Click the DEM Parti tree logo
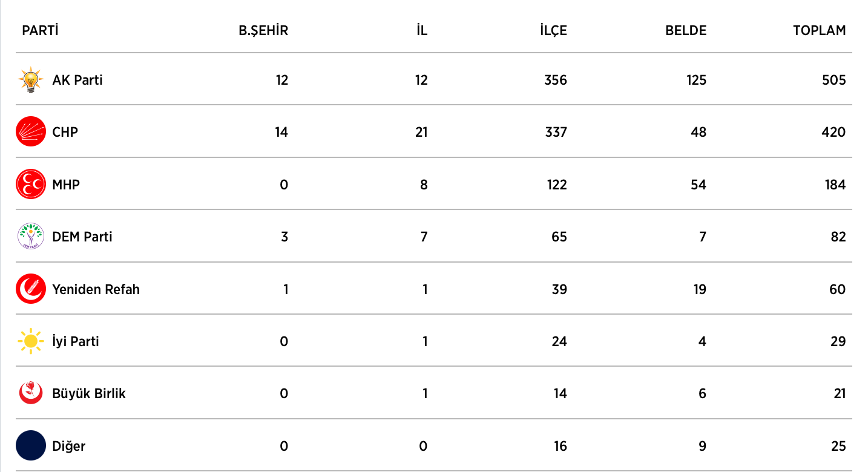Viewport: 868px width, 472px height. tap(31, 237)
